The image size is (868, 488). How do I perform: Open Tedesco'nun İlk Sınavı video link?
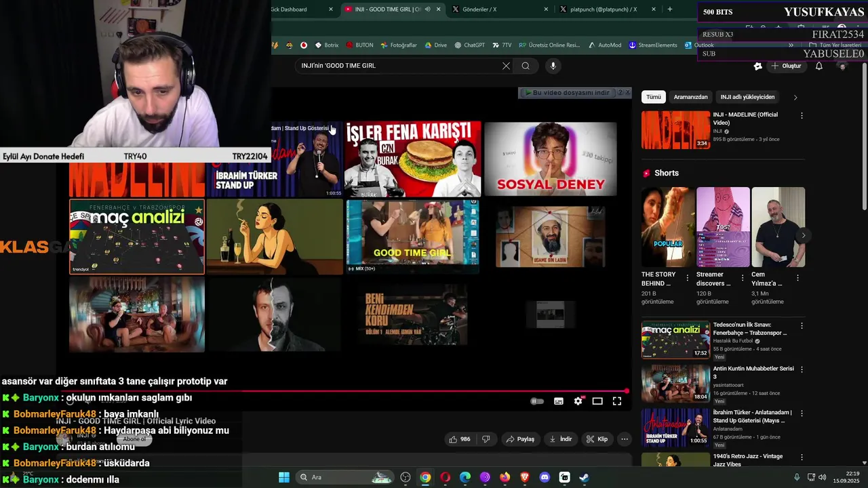coord(749,329)
